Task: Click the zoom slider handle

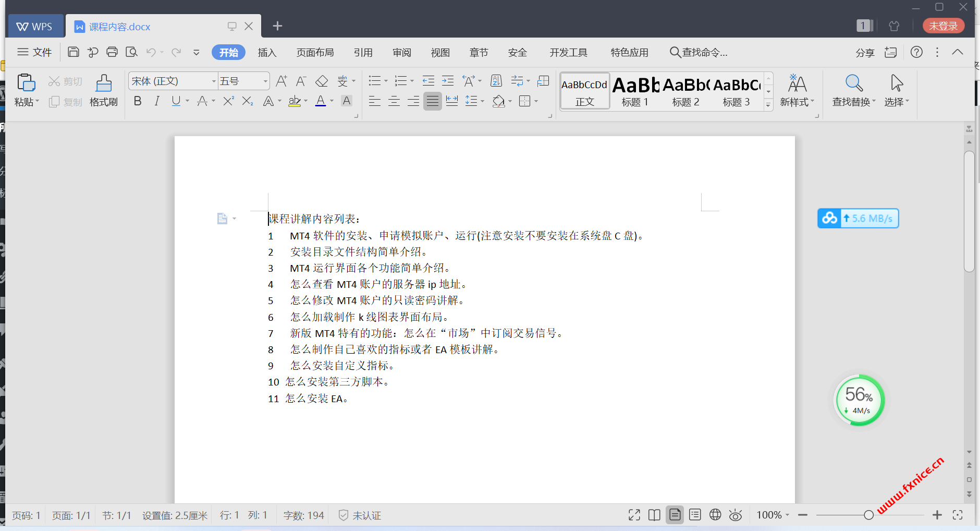Action: point(868,515)
